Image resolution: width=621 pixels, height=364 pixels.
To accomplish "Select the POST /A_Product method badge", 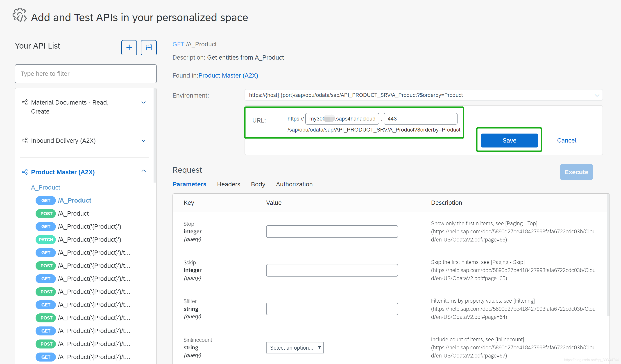I will (46, 213).
